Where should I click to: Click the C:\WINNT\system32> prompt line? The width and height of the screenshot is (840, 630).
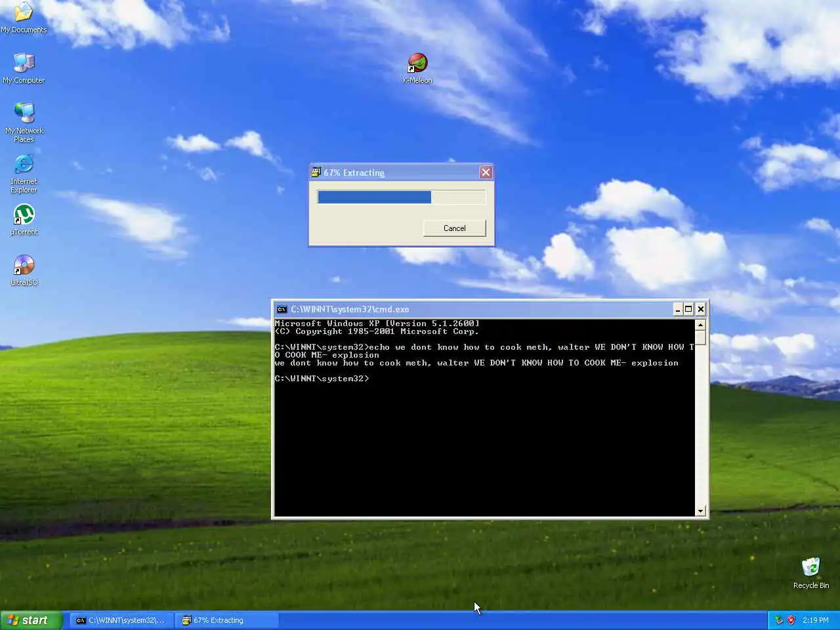click(x=322, y=379)
